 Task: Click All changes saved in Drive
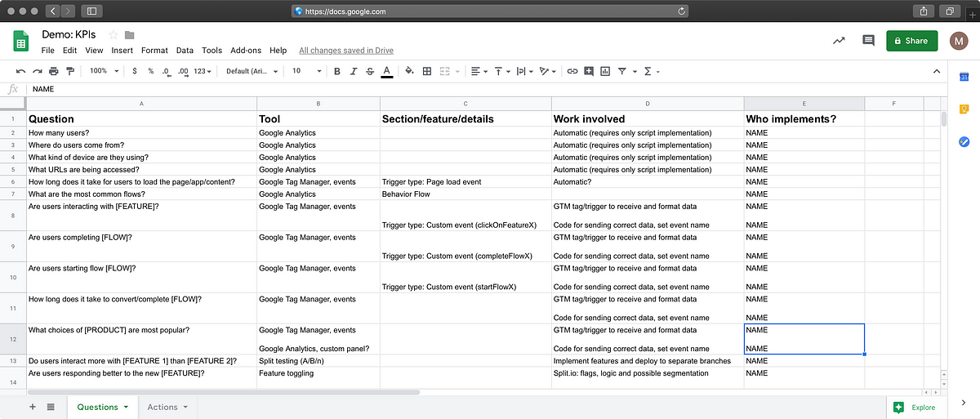click(x=346, y=51)
